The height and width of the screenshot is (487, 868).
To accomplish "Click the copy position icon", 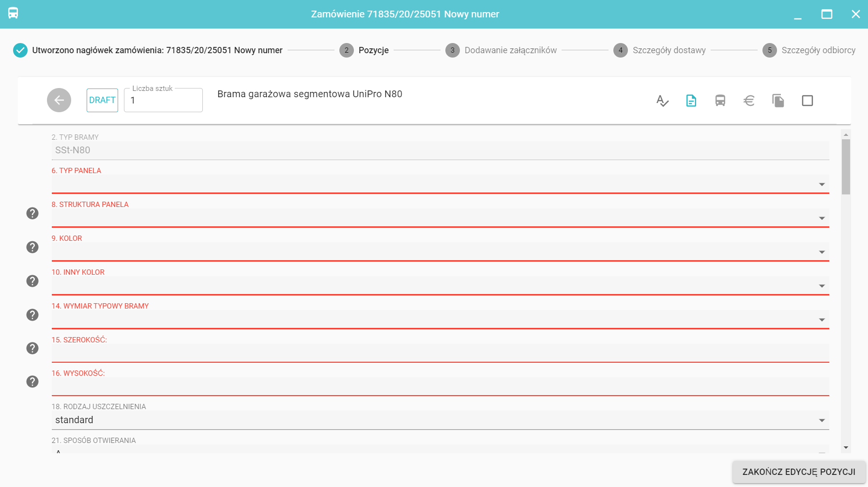I will point(778,101).
